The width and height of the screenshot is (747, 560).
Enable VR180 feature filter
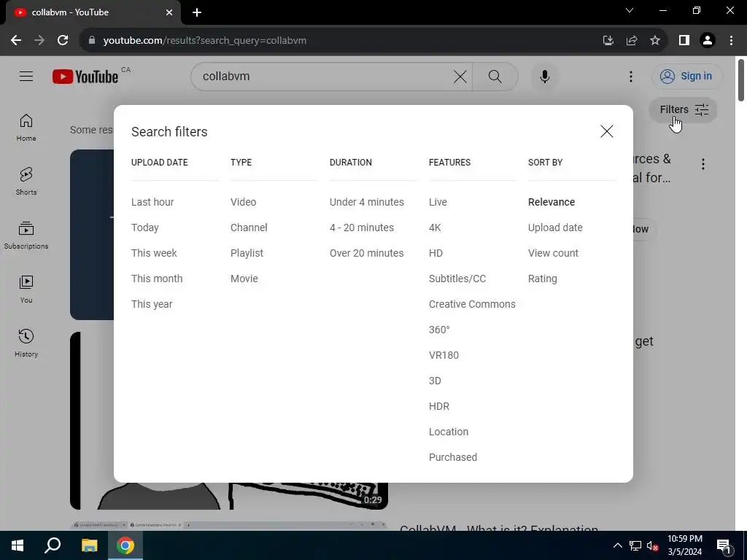click(x=444, y=355)
